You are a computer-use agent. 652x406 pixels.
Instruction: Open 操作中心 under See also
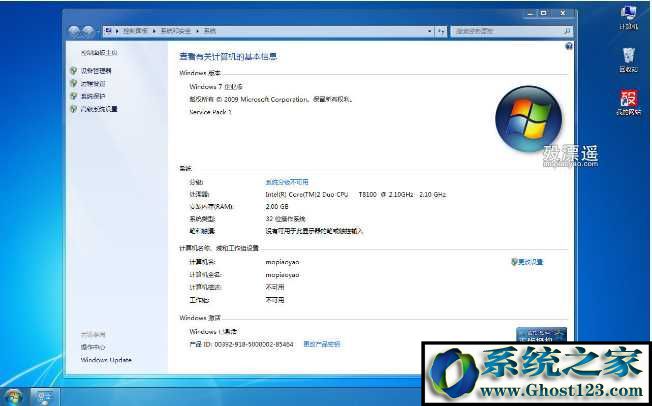tap(93, 347)
